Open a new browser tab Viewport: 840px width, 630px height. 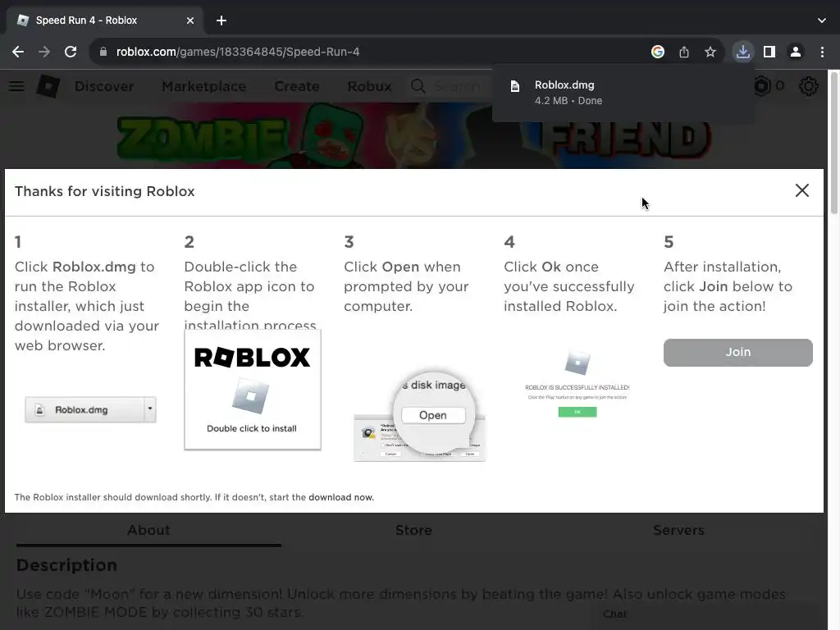pyautogui.click(x=221, y=21)
